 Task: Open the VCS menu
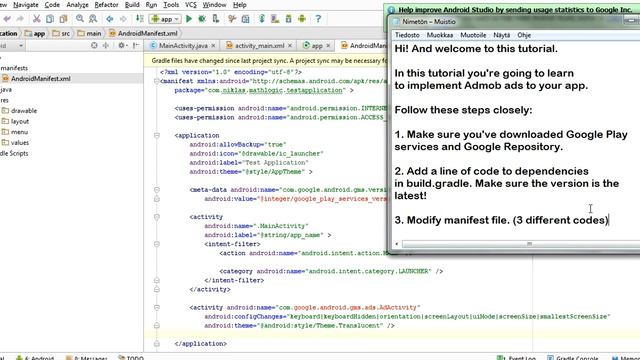(191, 5)
